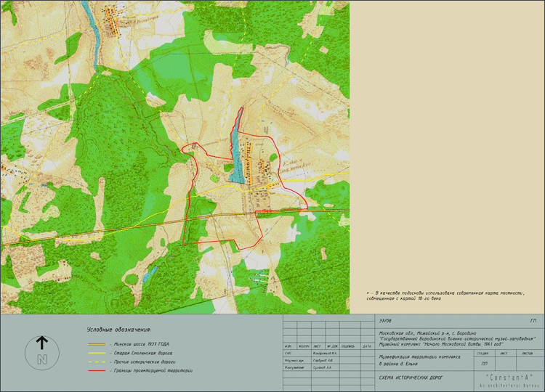Click the long blue pond on the map
545x392 pixels.
tap(235, 149)
